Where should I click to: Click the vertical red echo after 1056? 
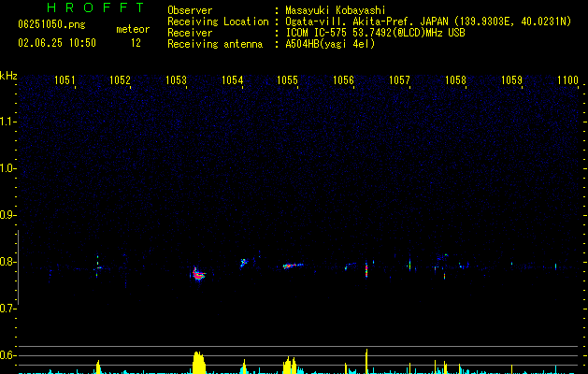[x=366, y=269]
